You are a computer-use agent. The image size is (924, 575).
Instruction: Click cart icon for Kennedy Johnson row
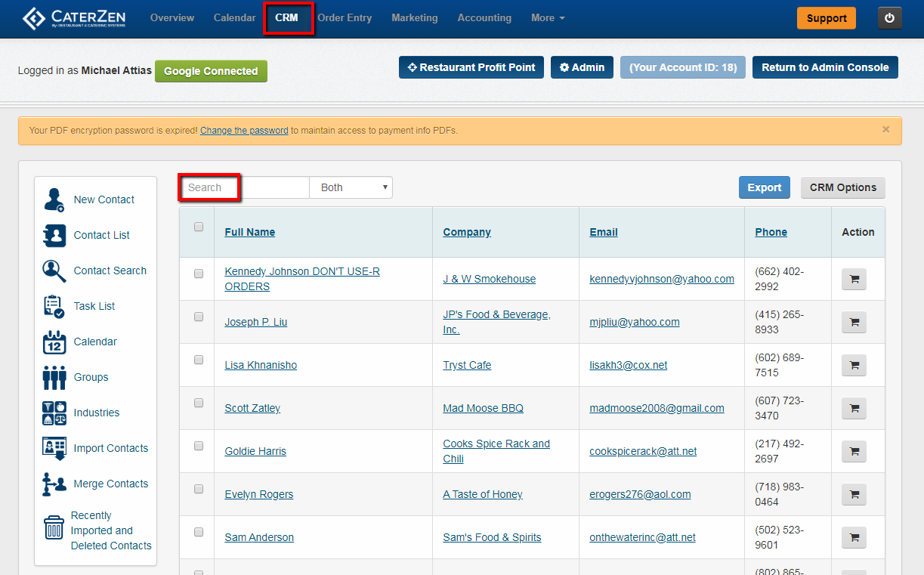pyautogui.click(x=854, y=280)
